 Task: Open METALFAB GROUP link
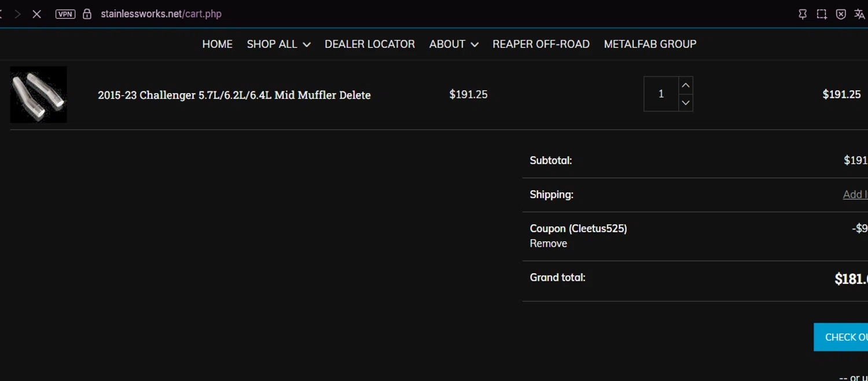click(650, 44)
